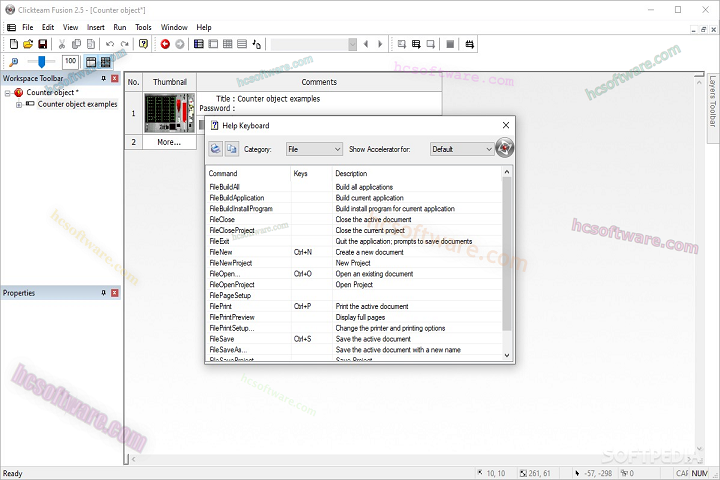The width and height of the screenshot is (720, 480).
Task: Click the zoom value field showing 100
Action: (x=70, y=62)
